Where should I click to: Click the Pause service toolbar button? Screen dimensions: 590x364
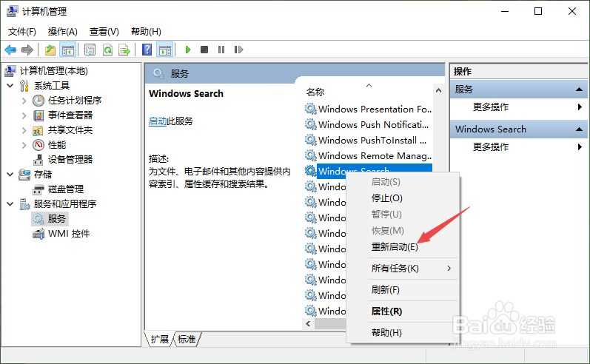point(221,50)
